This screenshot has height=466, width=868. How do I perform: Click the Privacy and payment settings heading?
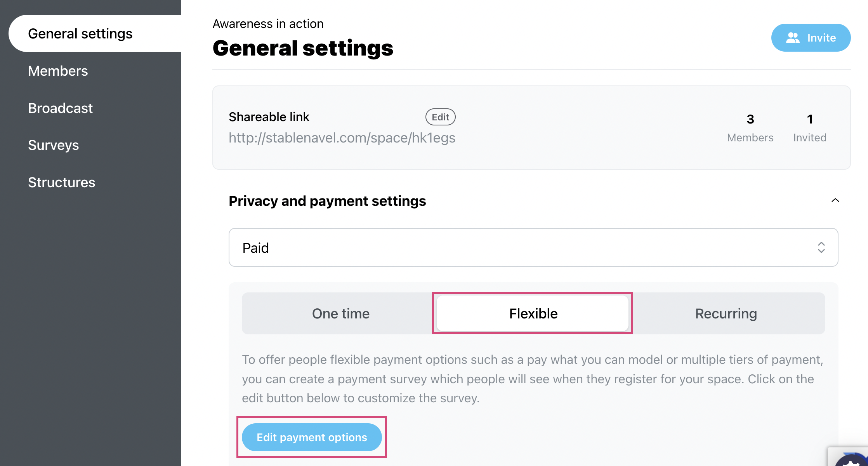327,201
